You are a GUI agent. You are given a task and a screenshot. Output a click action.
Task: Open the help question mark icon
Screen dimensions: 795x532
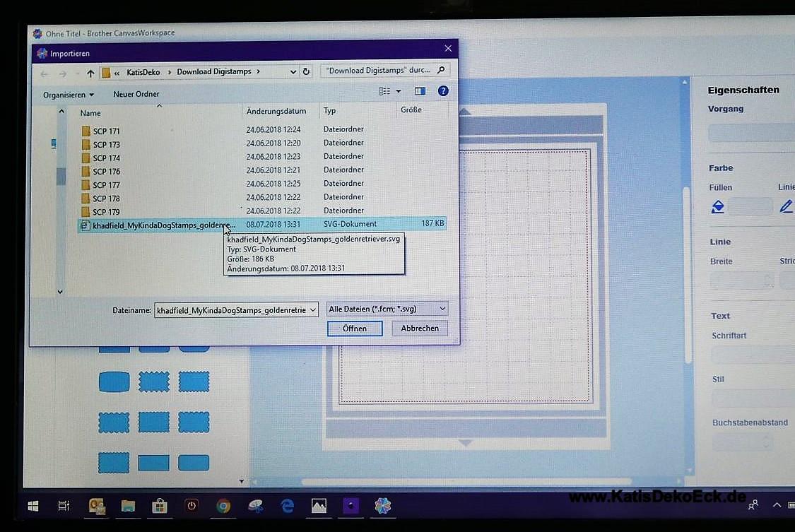(443, 91)
